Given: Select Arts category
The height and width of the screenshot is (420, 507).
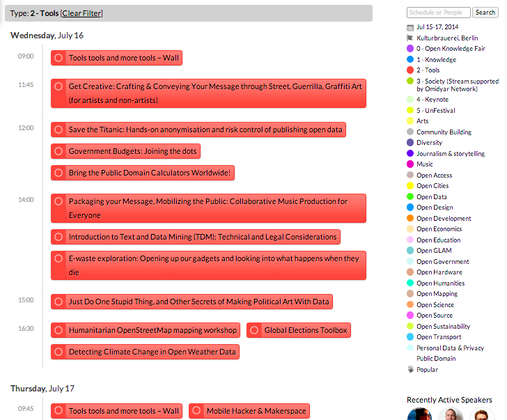Looking at the screenshot, I should (422, 121).
